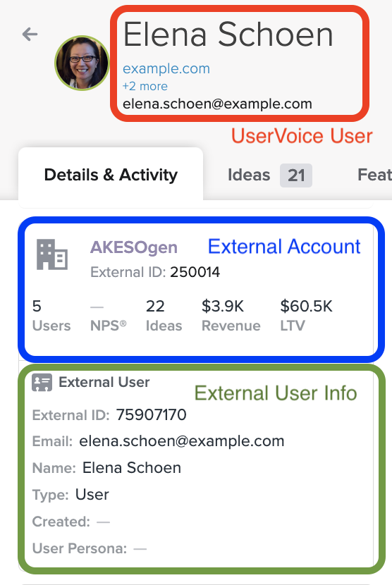The width and height of the screenshot is (392, 585).
Task: Open the example.com domain link
Action: (x=166, y=68)
